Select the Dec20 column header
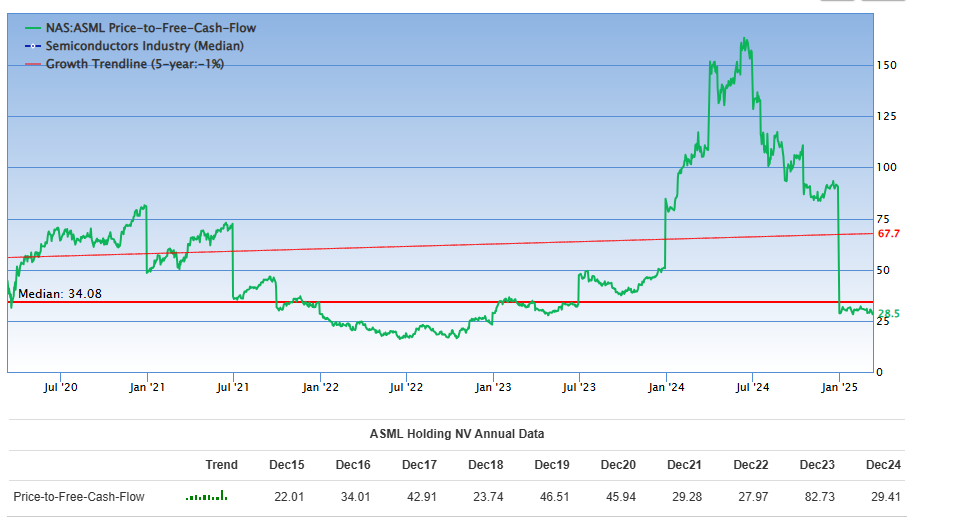956x530 pixels. pos(618,465)
